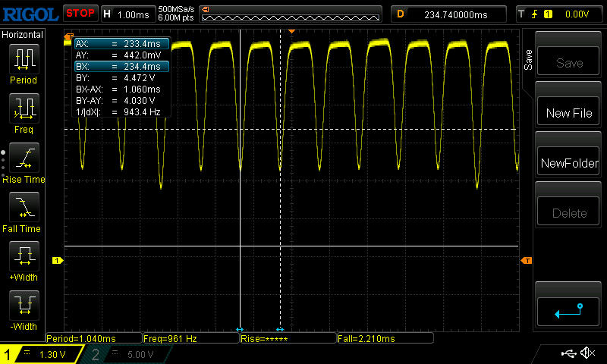Open the NewFolder menu option
The width and height of the screenshot is (607, 364).
click(x=569, y=163)
